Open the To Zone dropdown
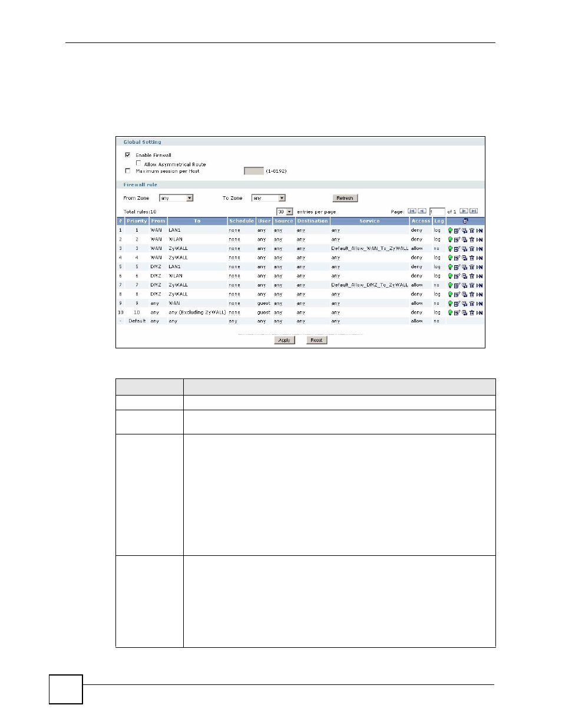This screenshot has width=562, height=728. click(x=269, y=198)
